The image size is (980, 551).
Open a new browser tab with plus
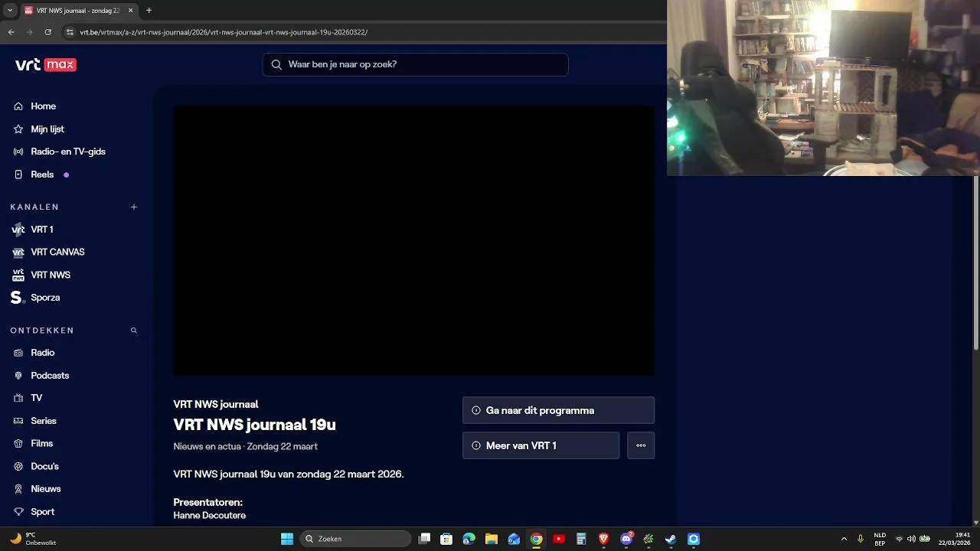(x=149, y=11)
